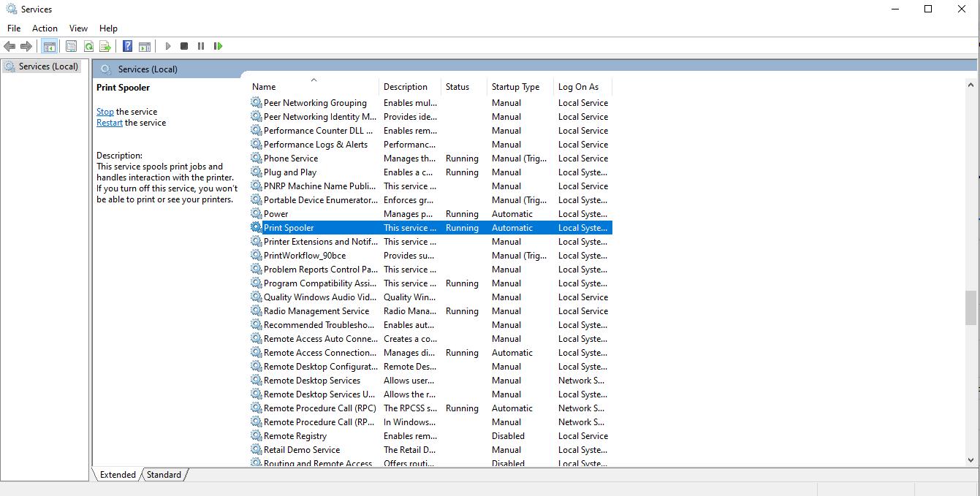Switch to the Extended tab
This screenshot has width=980, height=496.
(118, 475)
